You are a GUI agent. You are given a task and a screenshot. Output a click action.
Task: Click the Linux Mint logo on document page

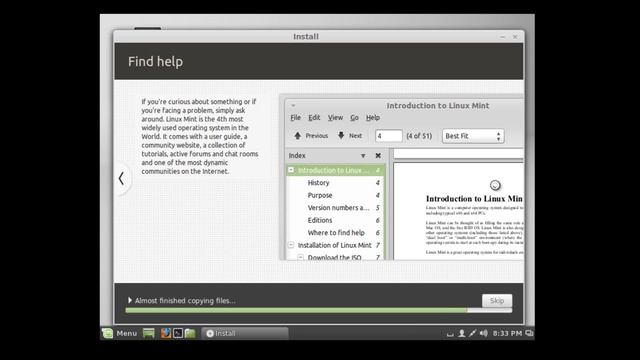(x=495, y=185)
